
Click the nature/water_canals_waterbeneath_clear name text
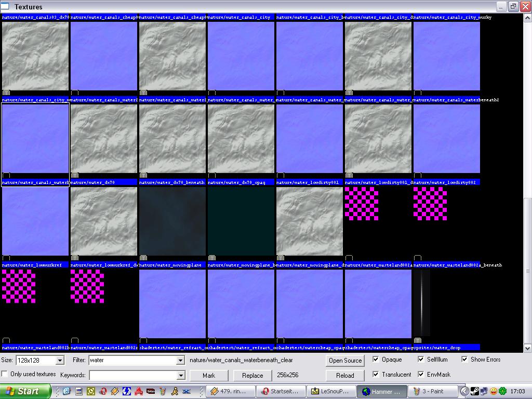pyautogui.click(x=241, y=360)
